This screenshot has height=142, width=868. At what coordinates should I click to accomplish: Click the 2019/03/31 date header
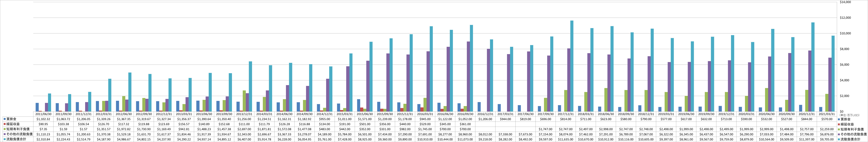click(666, 114)
